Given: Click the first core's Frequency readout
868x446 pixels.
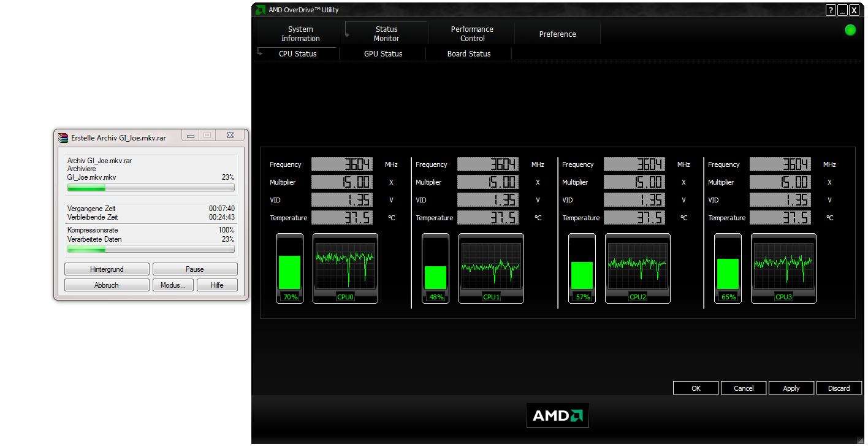Looking at the screenshot, I should coord(341,164).
